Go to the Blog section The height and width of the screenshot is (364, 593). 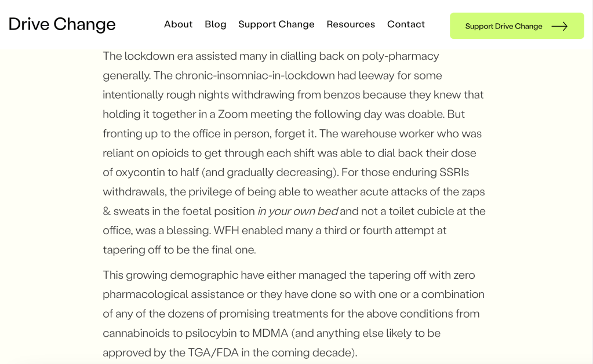coord(216,24)
